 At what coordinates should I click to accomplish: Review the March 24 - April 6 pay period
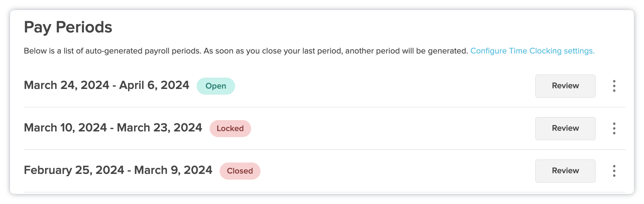[565, 86]
